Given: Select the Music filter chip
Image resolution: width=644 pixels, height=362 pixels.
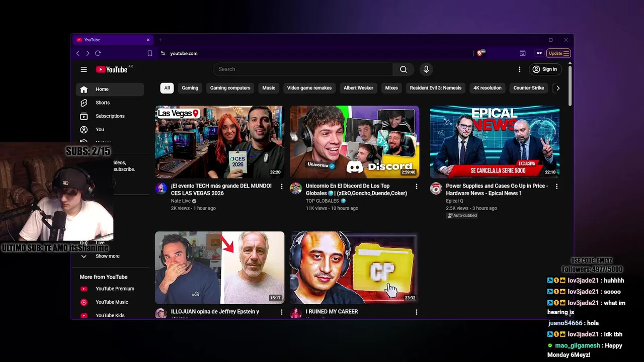Looking at the screenshot, I should [269, 88].
